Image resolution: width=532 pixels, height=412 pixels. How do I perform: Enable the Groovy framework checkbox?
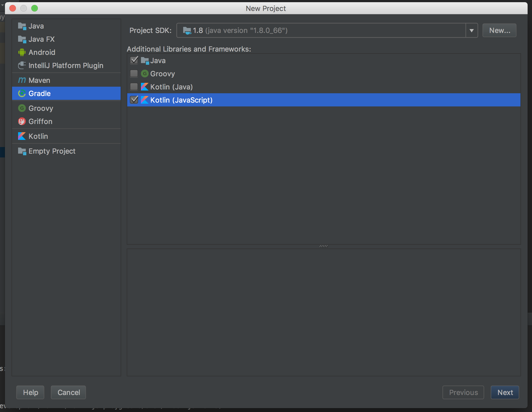point(134,74)
